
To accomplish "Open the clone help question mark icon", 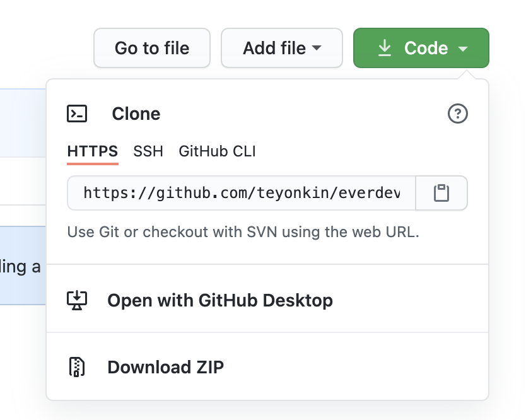I will coord(457,114).
